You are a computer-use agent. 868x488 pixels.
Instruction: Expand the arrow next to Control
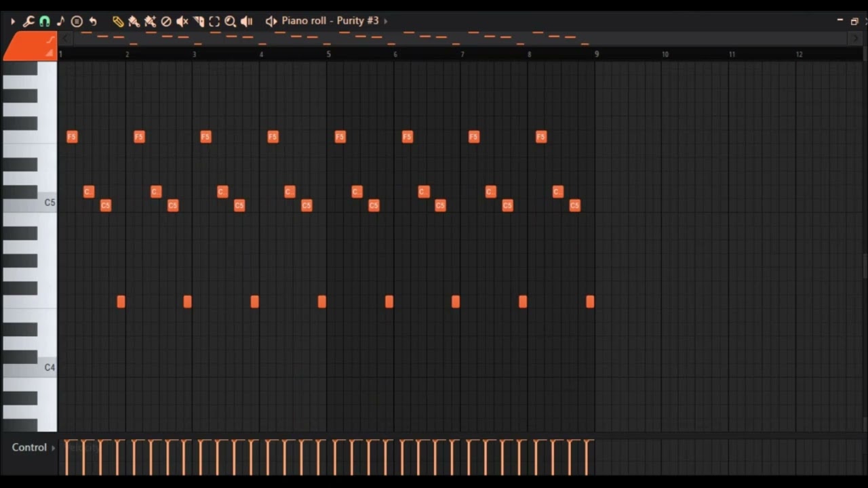coord(54,448)
